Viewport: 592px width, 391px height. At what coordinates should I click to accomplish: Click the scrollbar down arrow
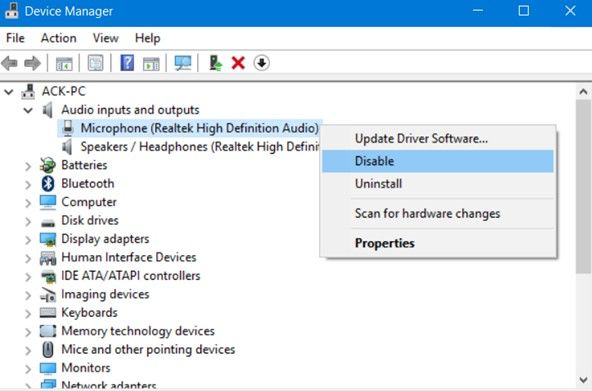[583, 380]
